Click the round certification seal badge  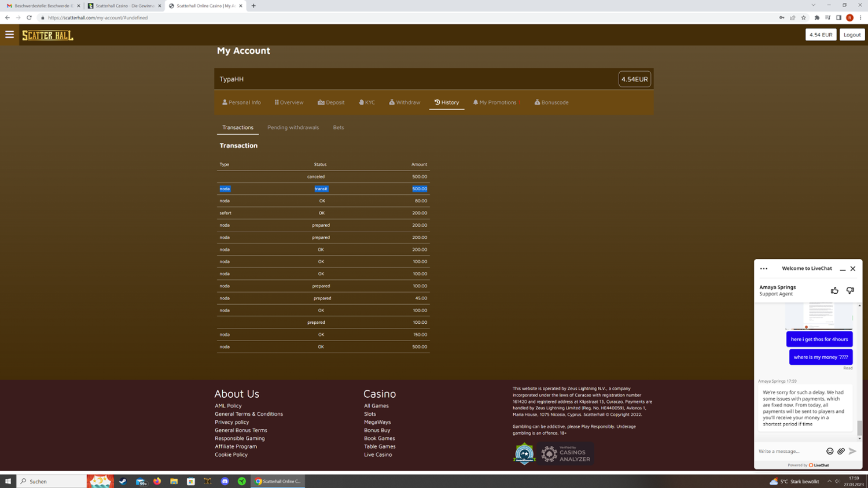point(524,454)
